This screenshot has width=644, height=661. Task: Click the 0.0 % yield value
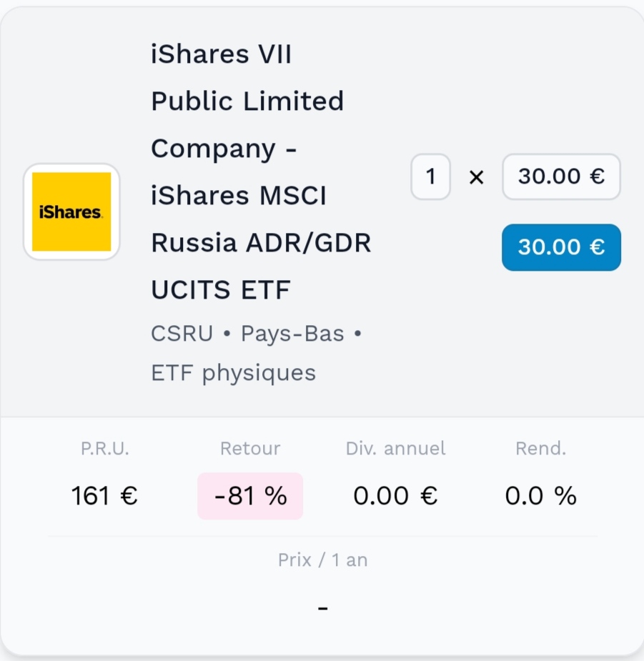540,496
